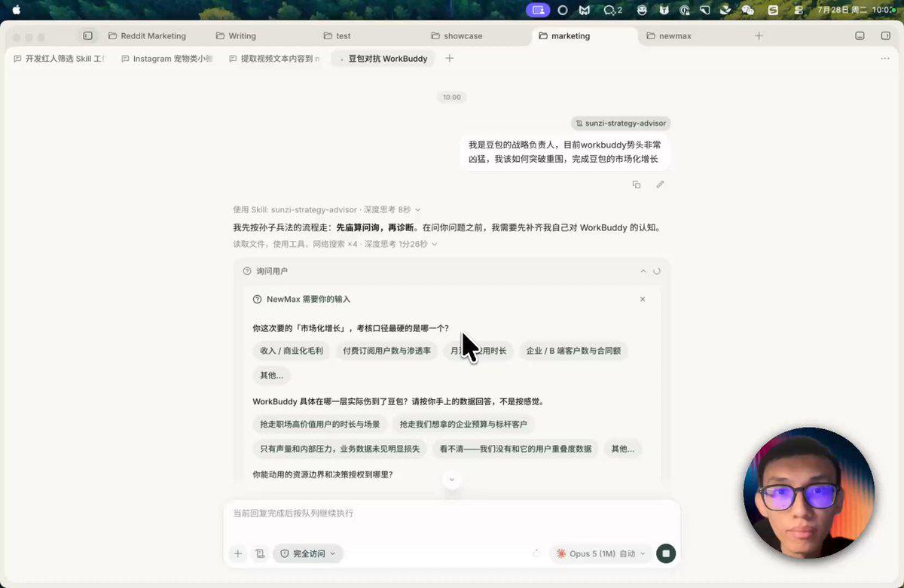The width and height of the screenshot is (904, 588).
Task: Open chat tab 开发红人筛选 Skill
Action: (x=60, y=58)
